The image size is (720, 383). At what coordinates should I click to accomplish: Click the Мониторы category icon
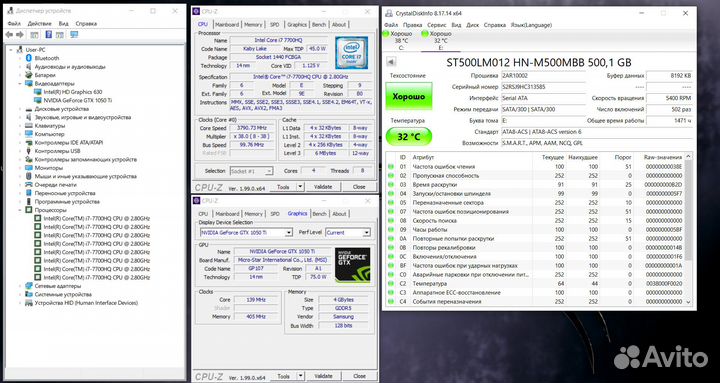(x=29, y=168)
